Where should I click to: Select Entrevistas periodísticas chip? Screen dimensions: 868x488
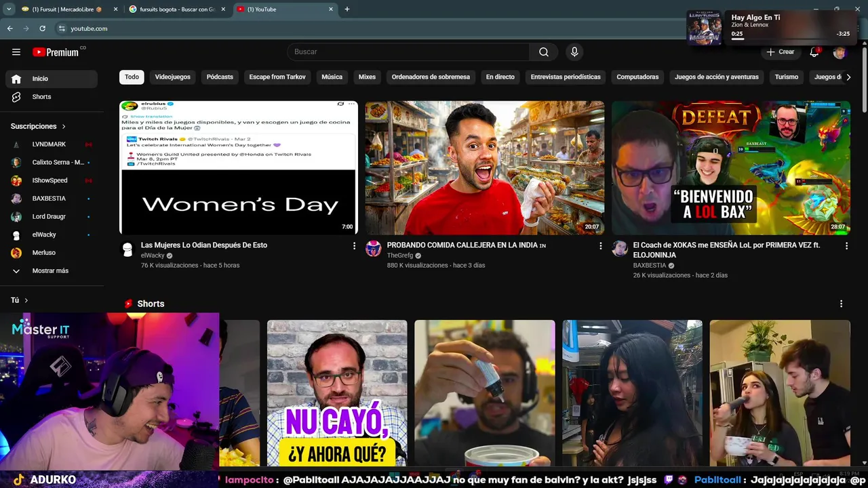click(x=566, y=77)
